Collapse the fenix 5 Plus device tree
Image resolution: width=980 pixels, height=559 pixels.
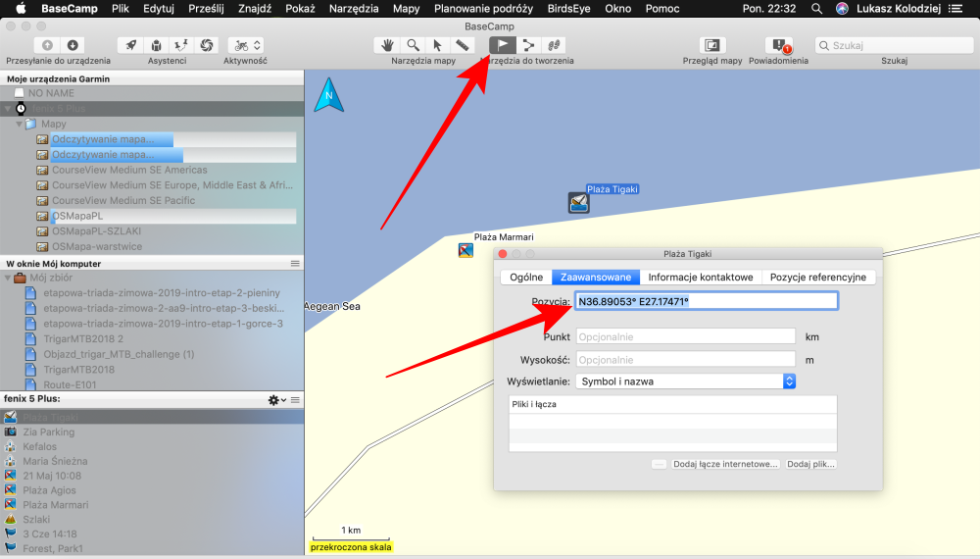pos(8,108)
